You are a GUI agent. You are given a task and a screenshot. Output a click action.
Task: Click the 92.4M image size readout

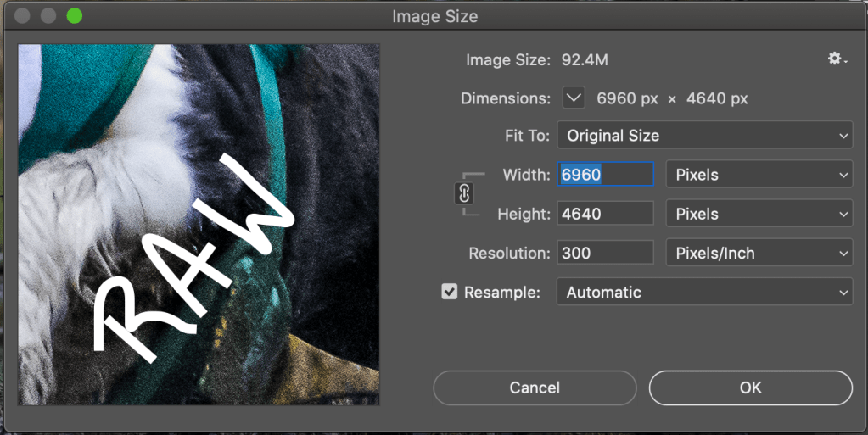[x=584, y=60]
